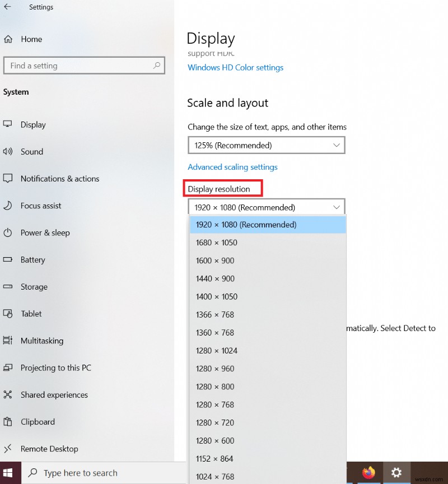Open the Storage settings page
The image size is (448, 484).
pos(34,287)
